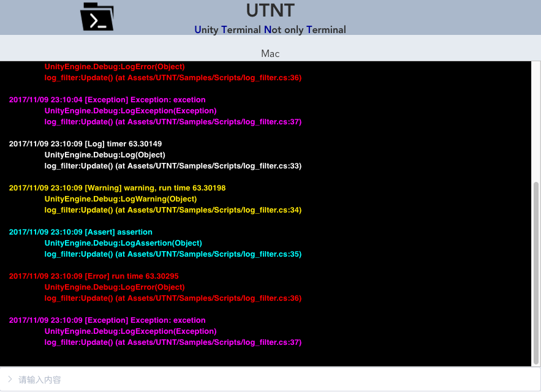Click the log panel vertical scrollbar thumb

point(536,273)
